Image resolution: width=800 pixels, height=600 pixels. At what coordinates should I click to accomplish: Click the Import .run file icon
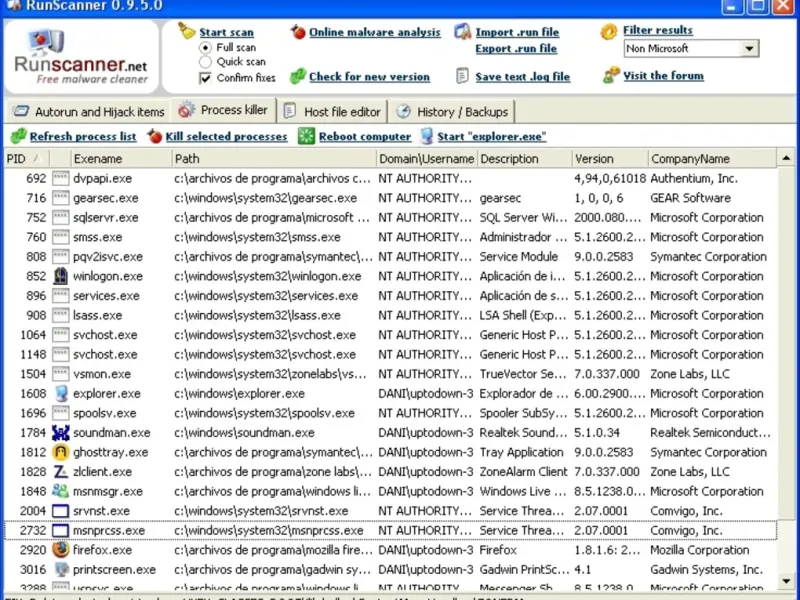click(463, 32)
